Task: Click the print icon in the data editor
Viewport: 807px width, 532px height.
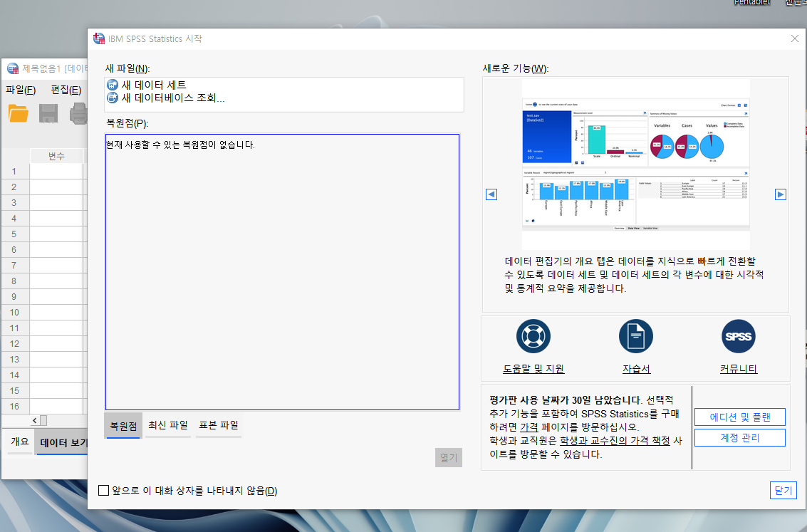Action: (x=78, y=114)
